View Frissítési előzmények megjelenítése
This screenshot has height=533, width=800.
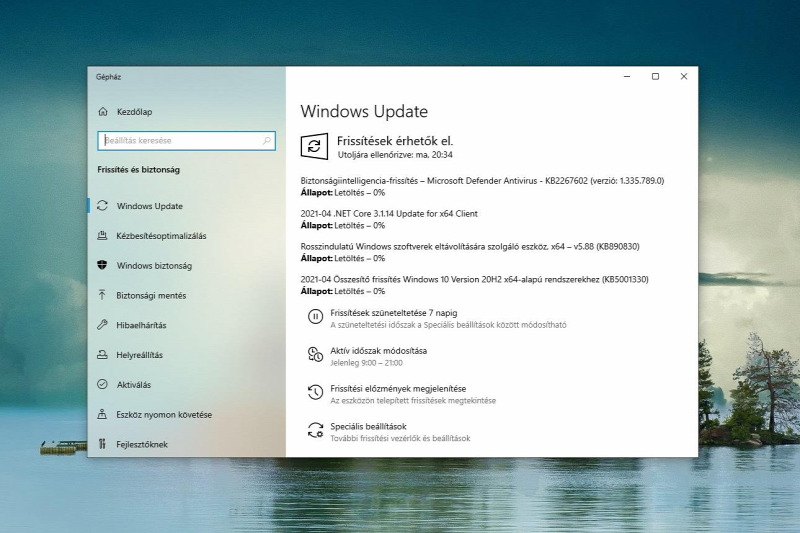(398, 388)
